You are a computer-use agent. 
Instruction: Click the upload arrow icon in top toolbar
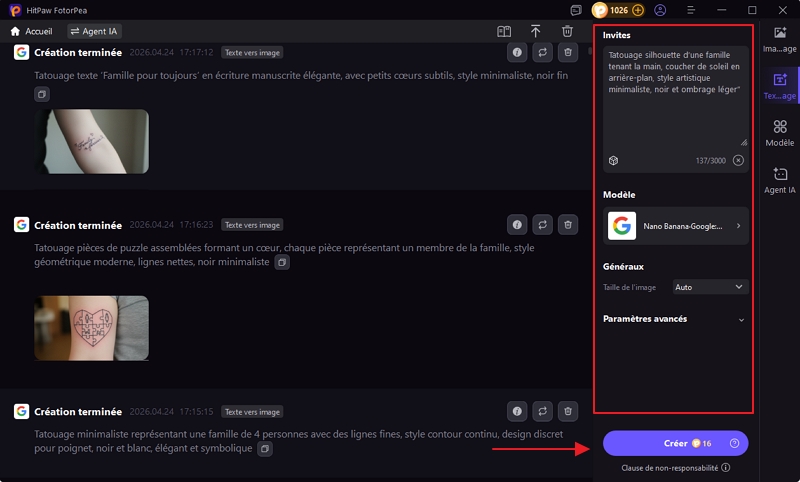pos(536,32)
